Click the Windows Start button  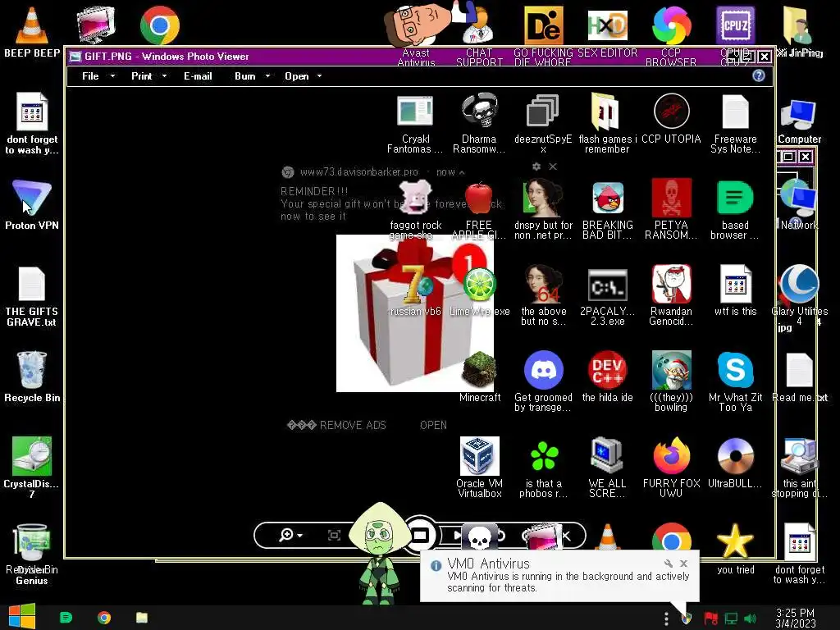(x=22, y=617)
